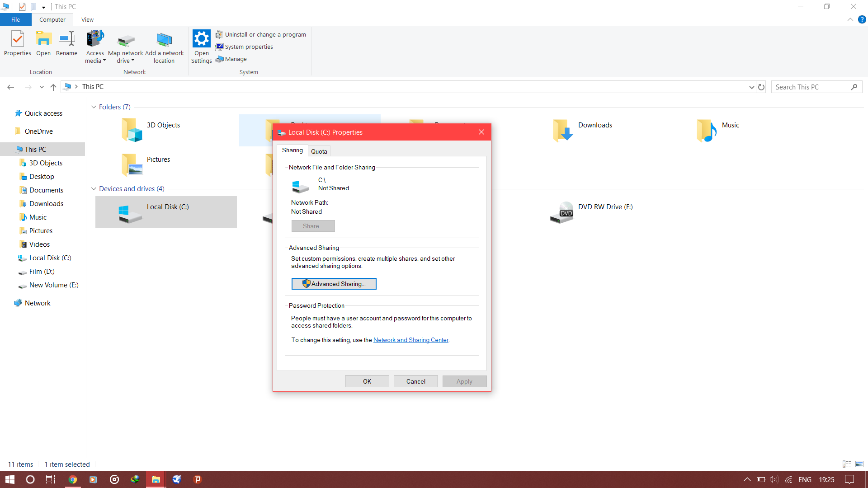Open Cortana search circle
Screen dimensions: 868x488
point(30,479)
